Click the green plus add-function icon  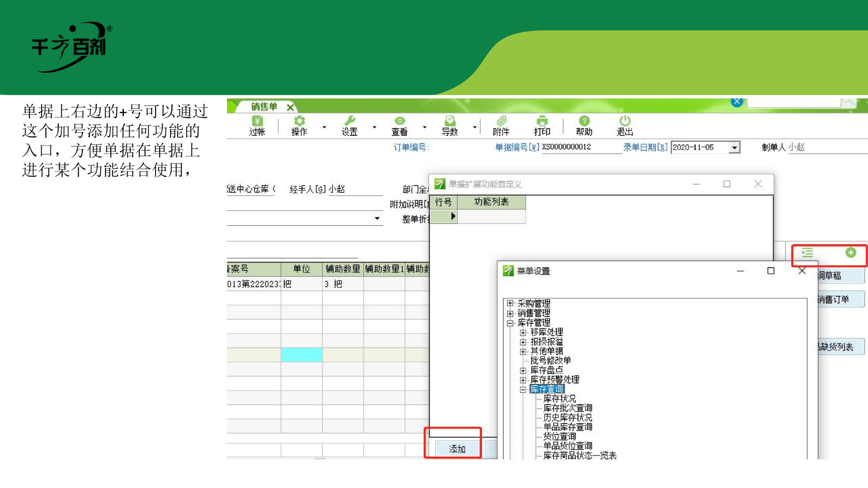coord(850,253)
